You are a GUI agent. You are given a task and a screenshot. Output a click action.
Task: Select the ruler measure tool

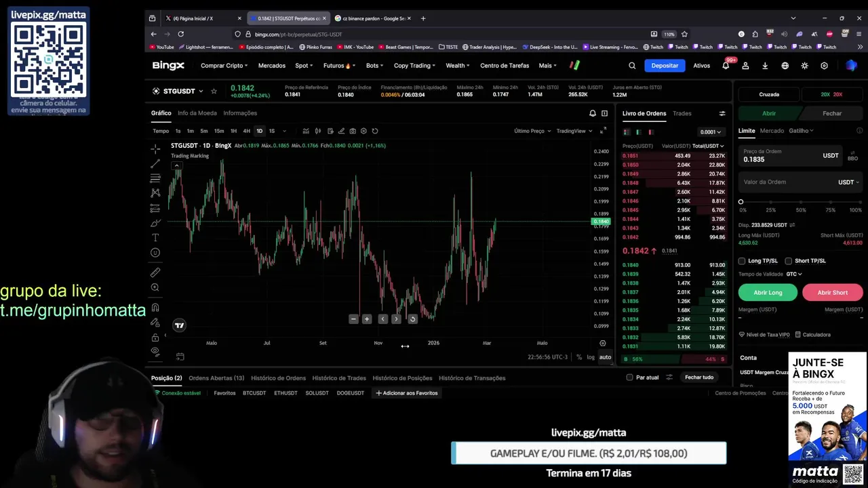tap(155, 272)
